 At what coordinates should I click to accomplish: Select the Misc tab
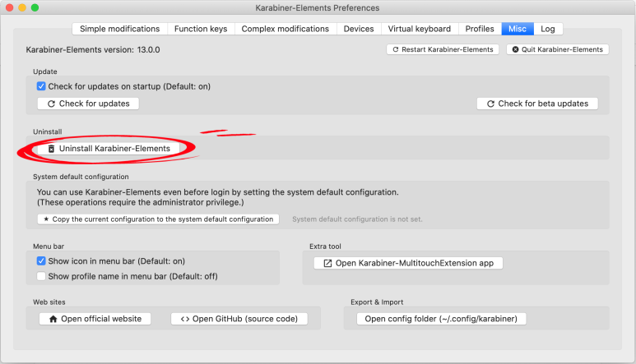pyautogui.click(x=518, y=29)
